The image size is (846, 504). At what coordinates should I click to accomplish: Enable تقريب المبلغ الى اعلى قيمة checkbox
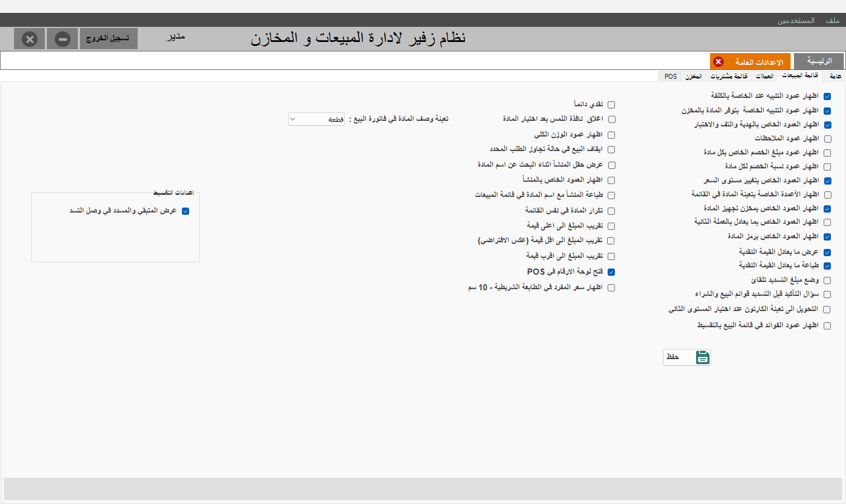pyautogui.click(x=611, y=226)
